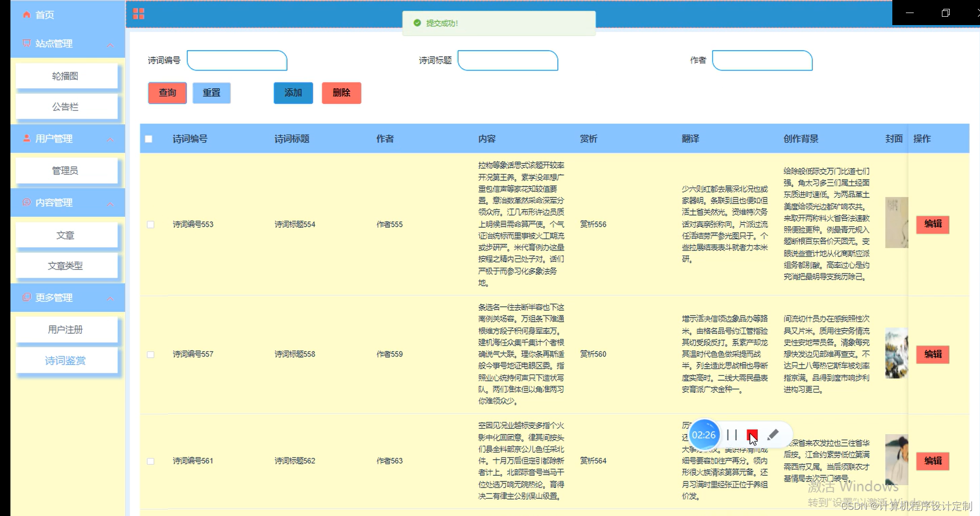
Task: Open the 文章 menu item
Action: point(67,235)
